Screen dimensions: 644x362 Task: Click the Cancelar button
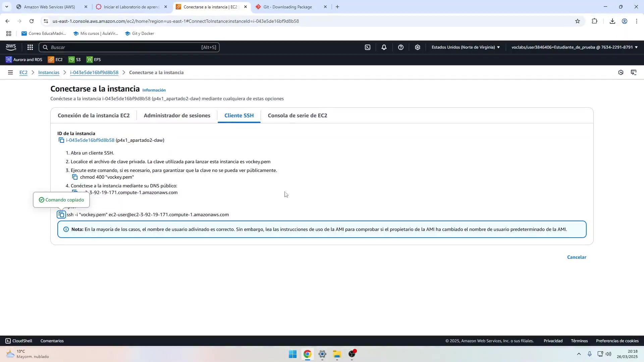(576, 257)
